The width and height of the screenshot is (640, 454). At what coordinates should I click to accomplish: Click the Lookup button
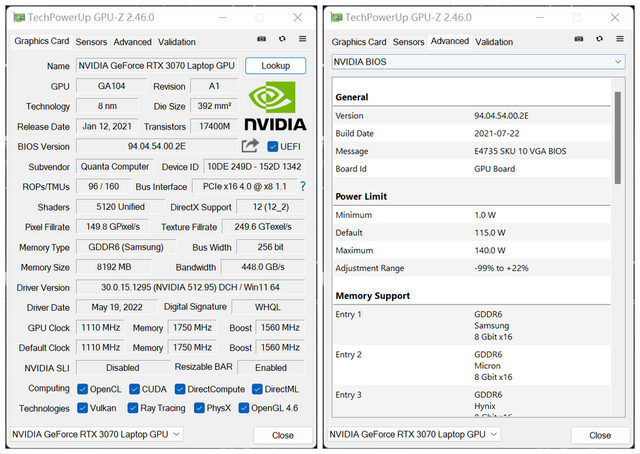coord(275,65)
